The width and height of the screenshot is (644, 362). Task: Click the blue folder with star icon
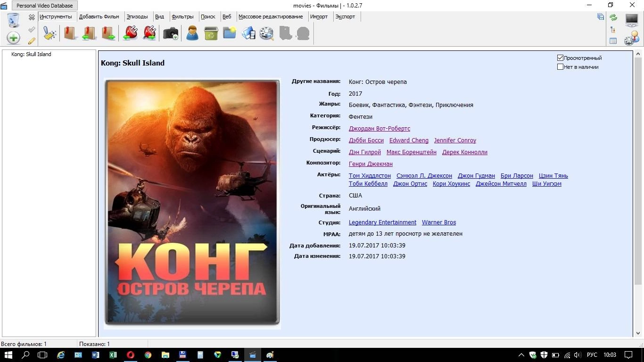click(x=230, y=33)
